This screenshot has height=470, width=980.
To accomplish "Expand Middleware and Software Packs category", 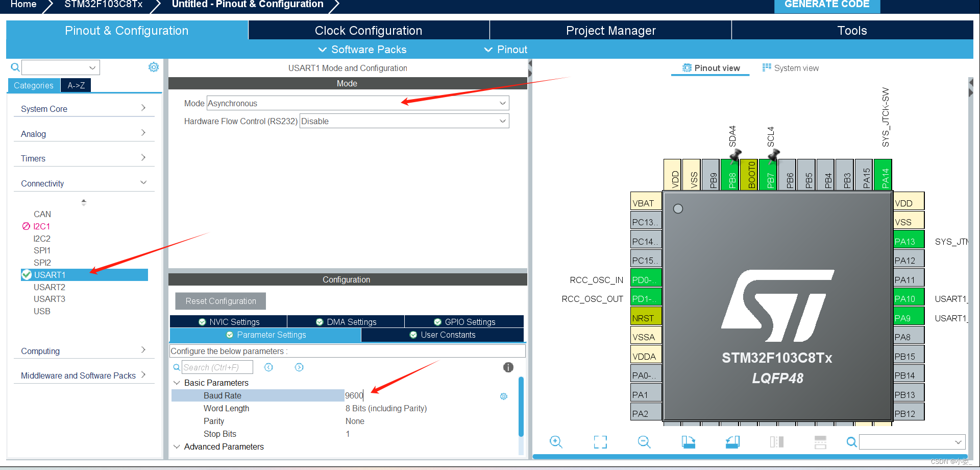I will (84, 375).
